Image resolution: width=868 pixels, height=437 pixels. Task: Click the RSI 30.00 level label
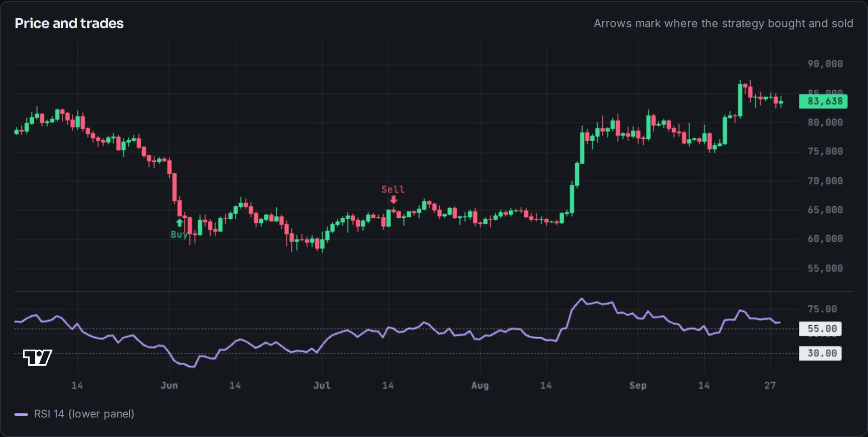820,353
